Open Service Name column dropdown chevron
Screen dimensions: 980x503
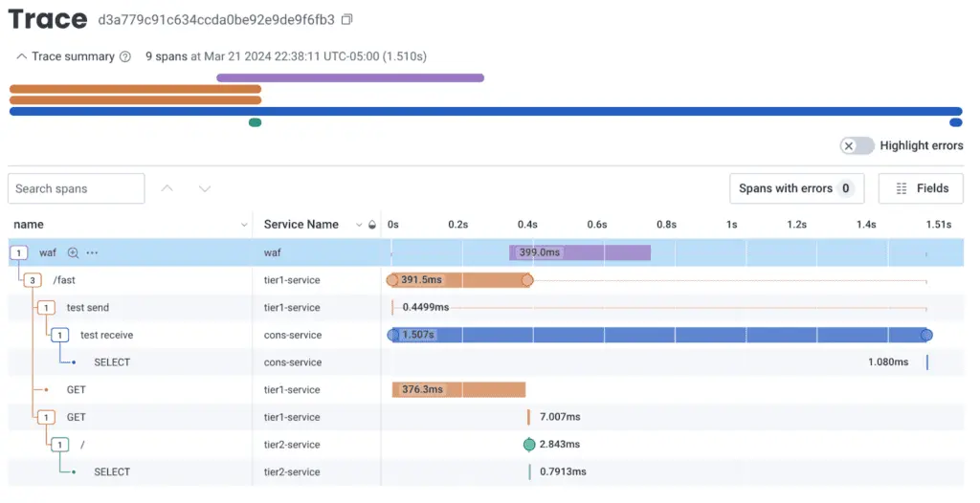tap(359, 225)
